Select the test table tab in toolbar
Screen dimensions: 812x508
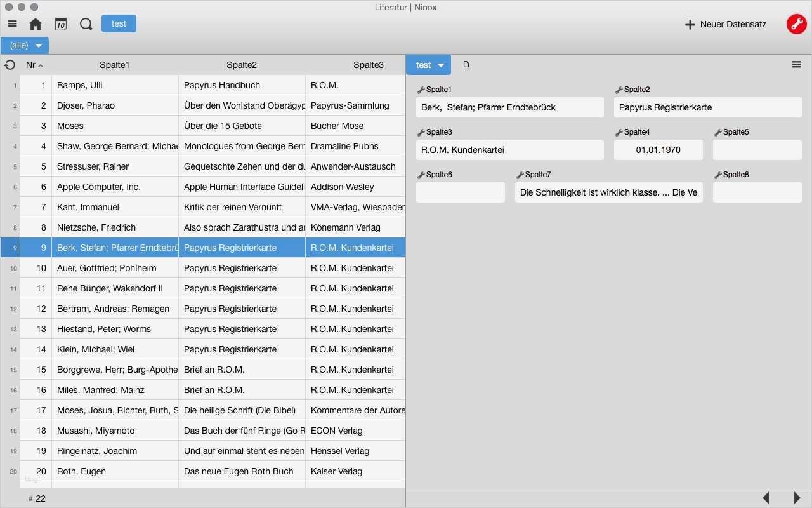click(119, 23)
